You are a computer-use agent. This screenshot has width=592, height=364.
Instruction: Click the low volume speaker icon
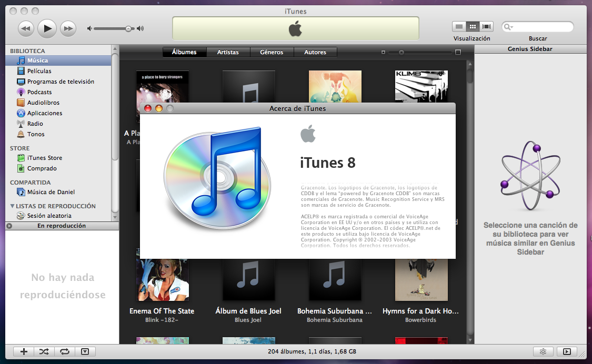(89, 29)
